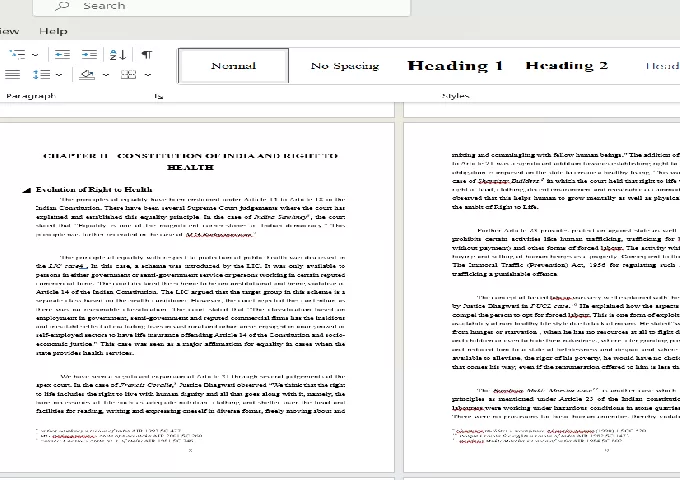Click the multilevel list icon
The width and height of the screenshot is (680, 480).
(19, 54)
